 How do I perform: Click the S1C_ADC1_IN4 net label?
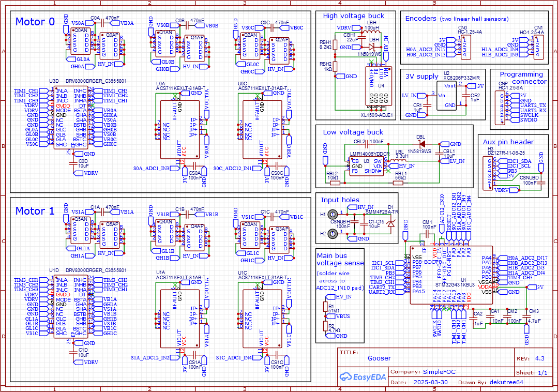(238, 357)
